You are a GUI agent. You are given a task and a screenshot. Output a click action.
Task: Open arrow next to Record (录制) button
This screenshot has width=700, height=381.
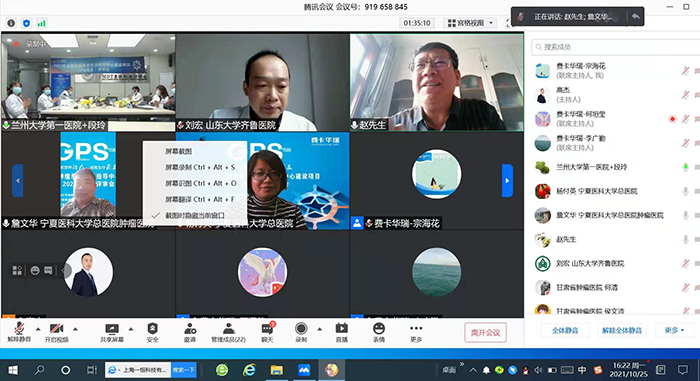(x=320, y=329)
